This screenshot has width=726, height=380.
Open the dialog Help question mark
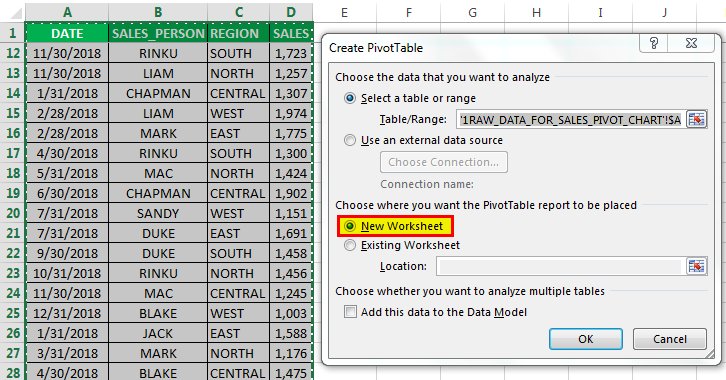coord(654,43)
